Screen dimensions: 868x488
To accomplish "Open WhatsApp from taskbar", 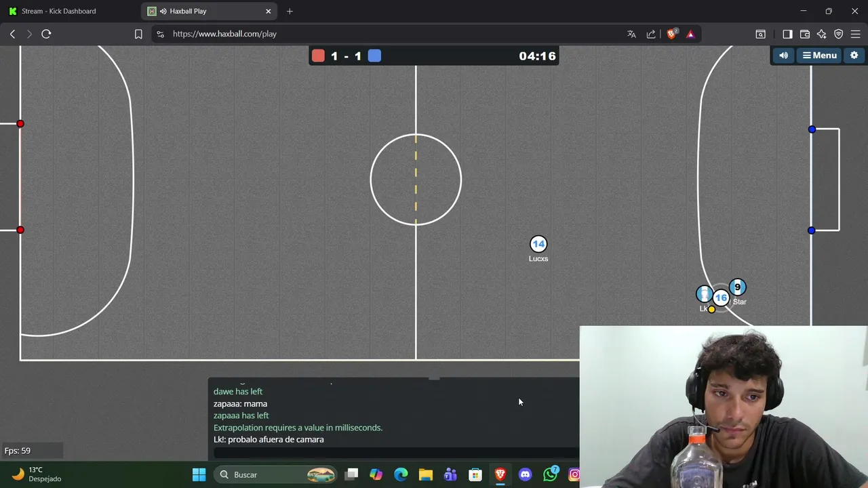I will pos(550,474).
